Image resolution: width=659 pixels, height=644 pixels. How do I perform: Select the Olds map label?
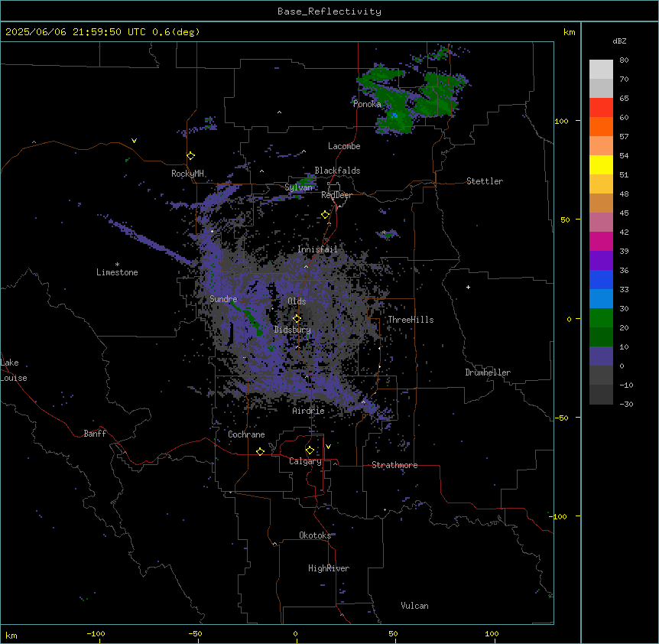297,301
